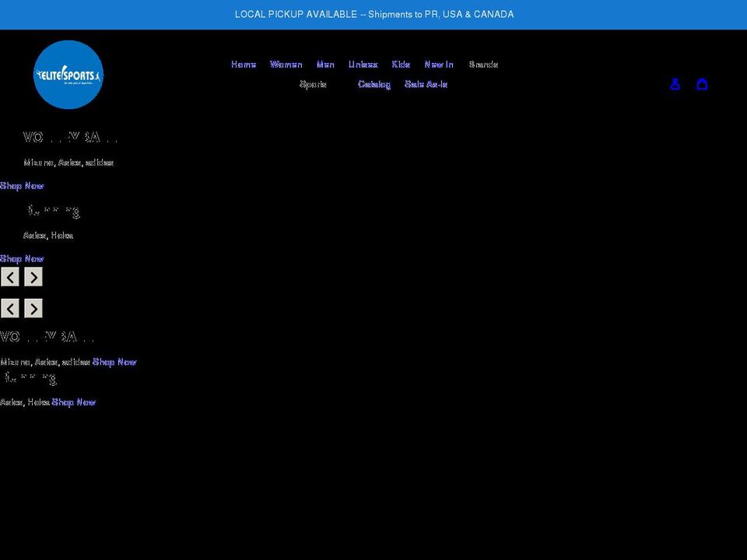Click the upper slideshow previous arrow
747x560 pixels.
(x=10, y=277)
